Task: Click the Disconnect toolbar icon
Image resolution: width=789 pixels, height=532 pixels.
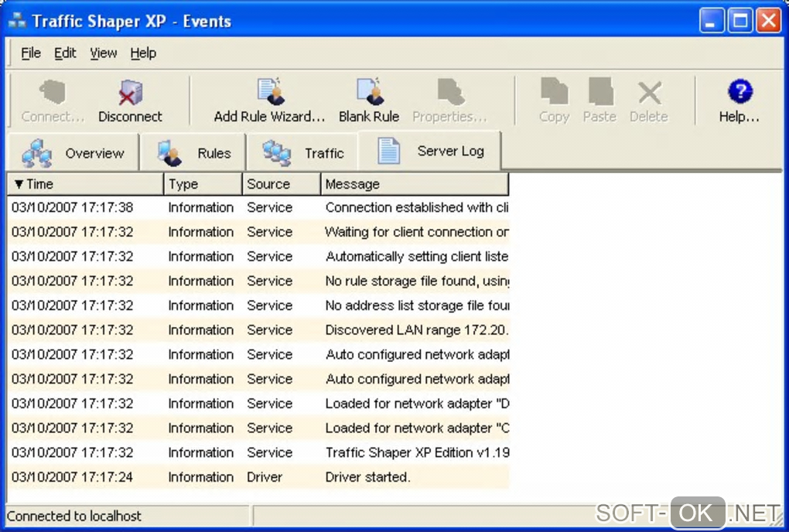Action: 130,101
